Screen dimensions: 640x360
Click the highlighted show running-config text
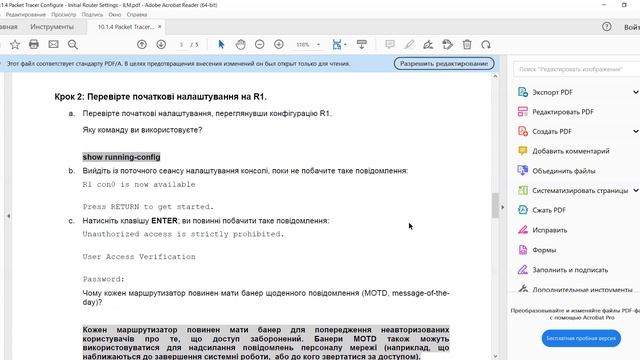click(x=121, y=157)
